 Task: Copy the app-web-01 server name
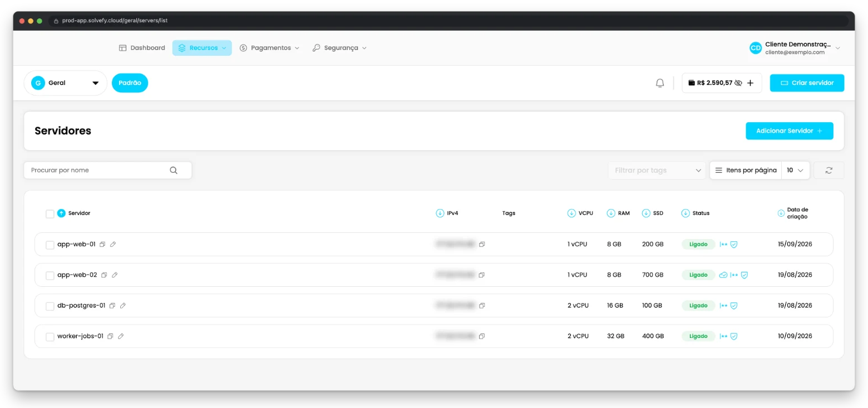point(102,244)
